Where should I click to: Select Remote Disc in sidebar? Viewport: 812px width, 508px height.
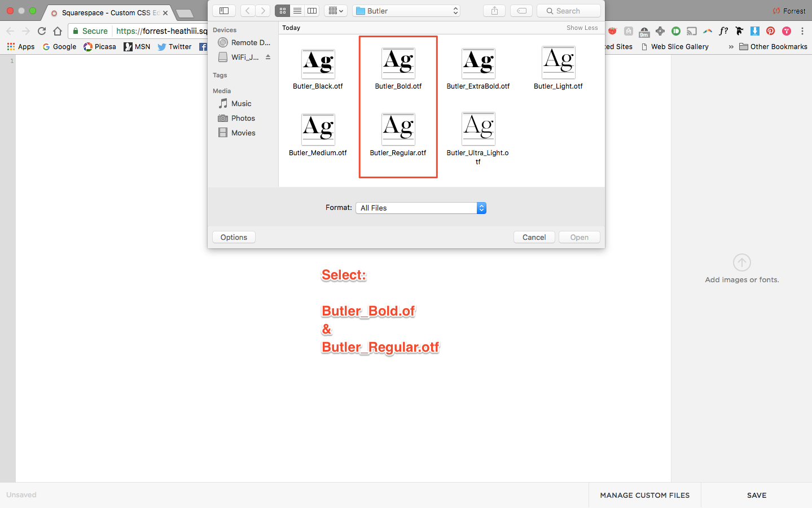pos(244,42)
